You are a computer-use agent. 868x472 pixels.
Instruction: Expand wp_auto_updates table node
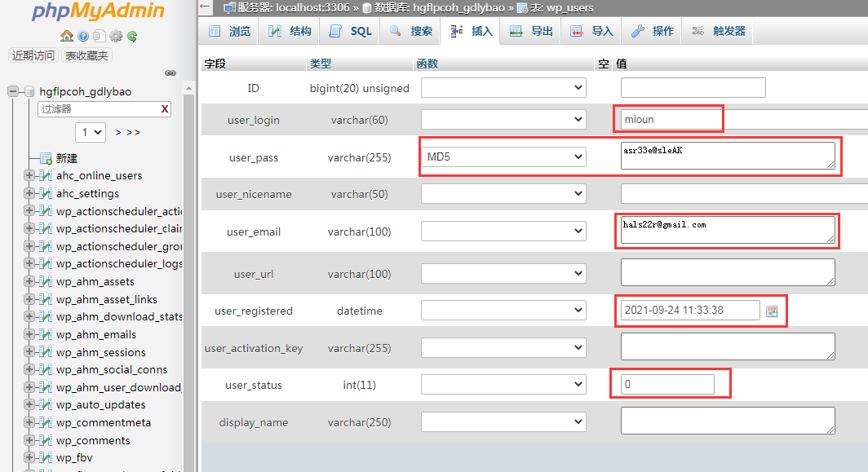29,404
